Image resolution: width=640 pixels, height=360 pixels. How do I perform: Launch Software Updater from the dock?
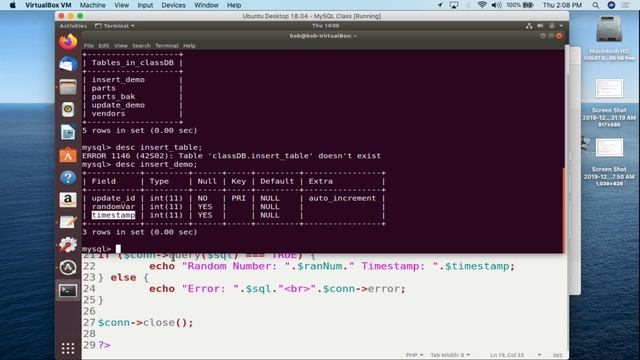pyautogui.click(x=68, y=268)
